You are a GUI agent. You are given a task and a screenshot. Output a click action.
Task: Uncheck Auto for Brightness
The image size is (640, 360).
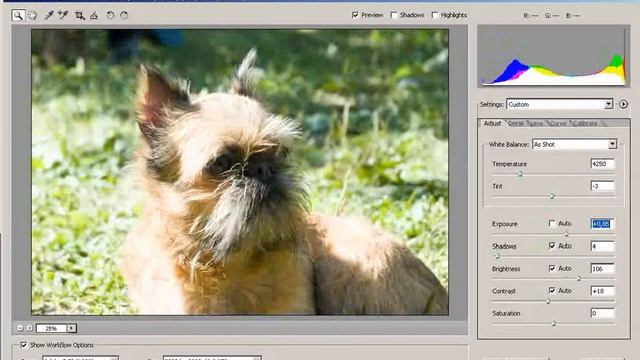coord(552,268)
